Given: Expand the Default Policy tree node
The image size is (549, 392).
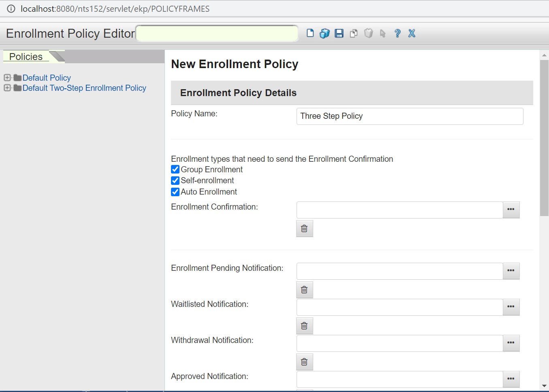Looking at the screenshot, I should click(x=7, y=77).
